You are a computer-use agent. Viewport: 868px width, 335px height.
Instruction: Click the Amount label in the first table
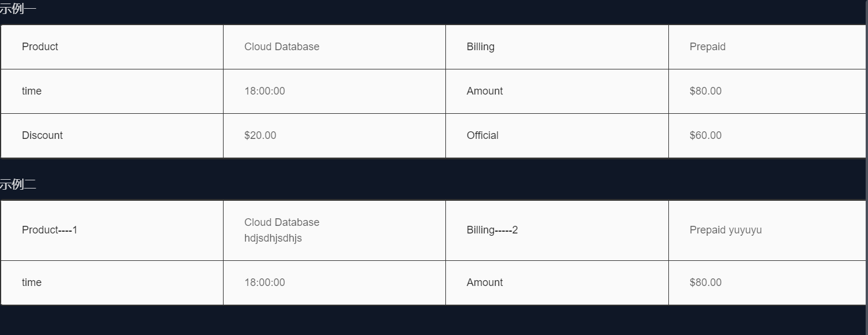(x=485, y=91)
